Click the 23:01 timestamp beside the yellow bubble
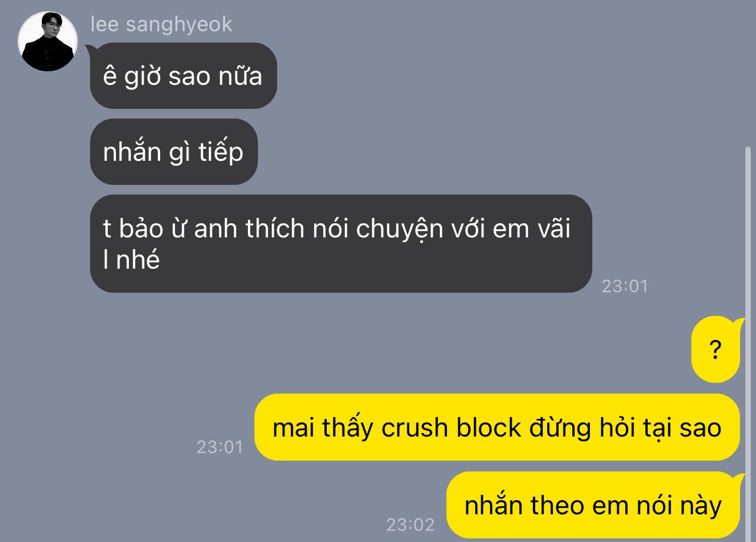 220,447
